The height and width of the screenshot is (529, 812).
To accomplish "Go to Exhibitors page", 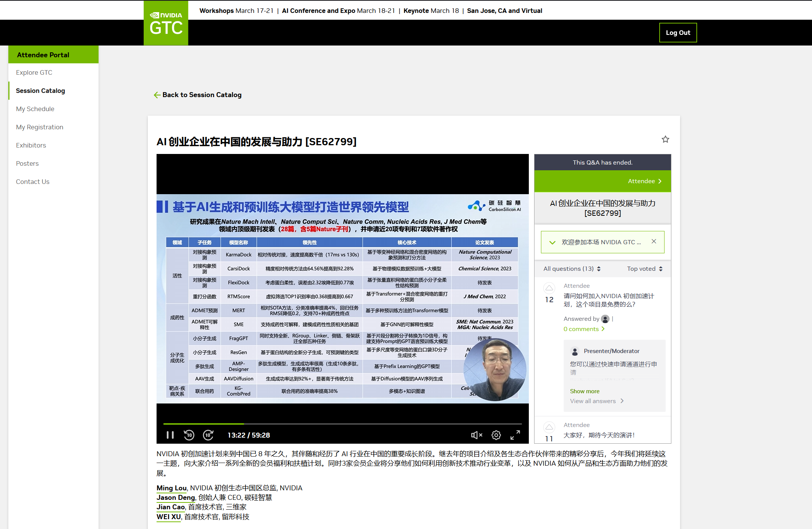I will click(x=31, y=145).
